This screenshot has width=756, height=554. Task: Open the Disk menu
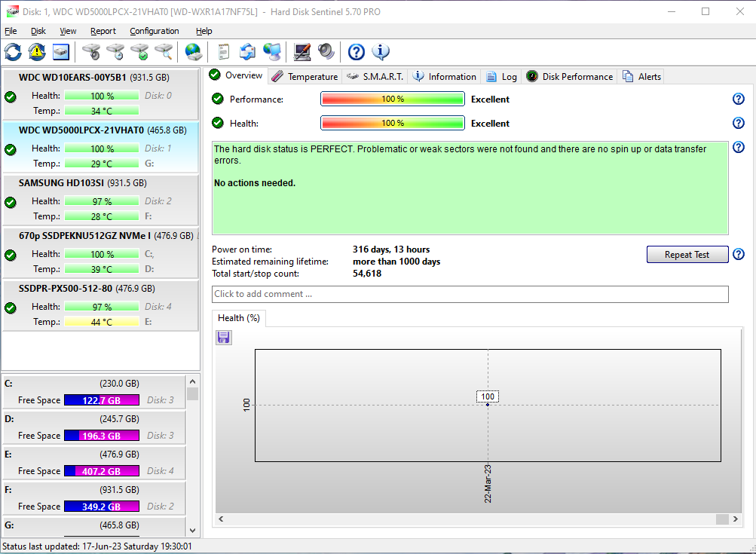(x=38, y=31)
